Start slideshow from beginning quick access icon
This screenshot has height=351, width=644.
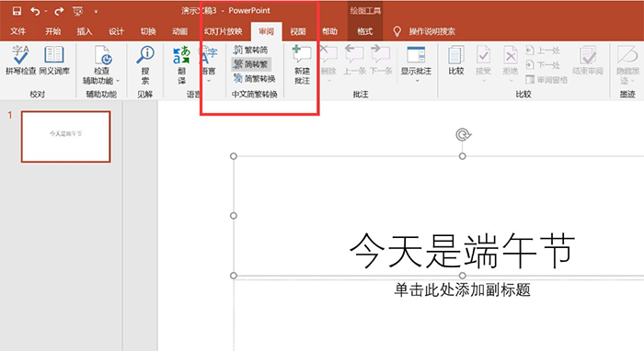click(x=77, y=11)
